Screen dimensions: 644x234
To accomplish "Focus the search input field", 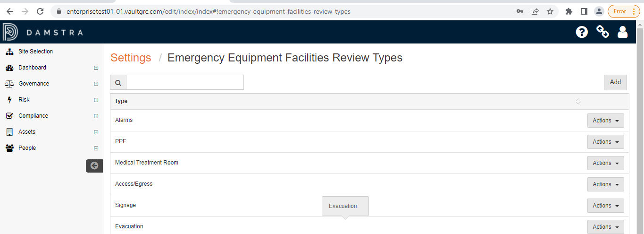I will coord(185,82).
